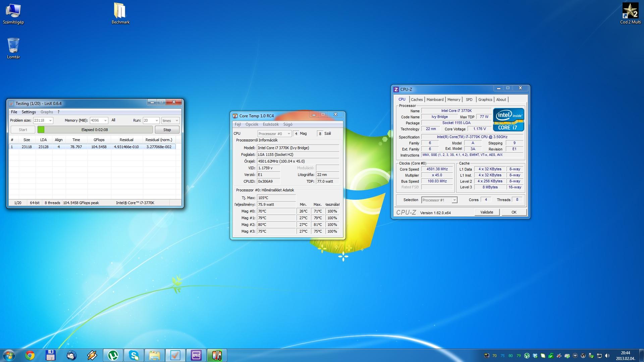Launch Winamp from the taskbar
This screenshot has width=644, height=362.
(x=92, y=355)
